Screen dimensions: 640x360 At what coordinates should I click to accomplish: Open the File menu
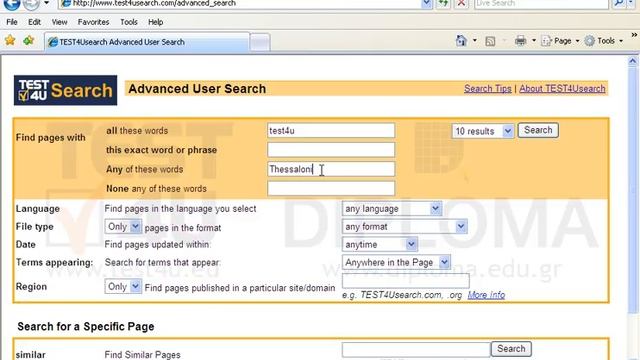coord(12,22)
